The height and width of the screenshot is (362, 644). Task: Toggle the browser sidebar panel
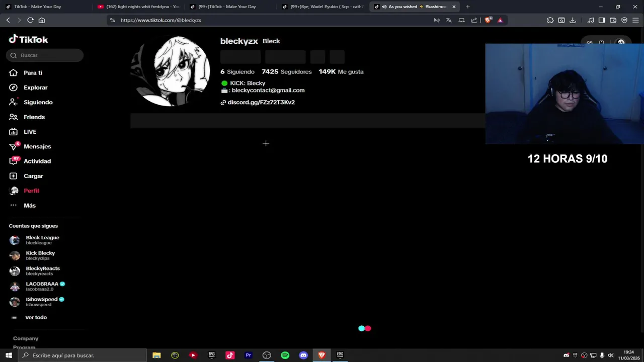(602, 20)
